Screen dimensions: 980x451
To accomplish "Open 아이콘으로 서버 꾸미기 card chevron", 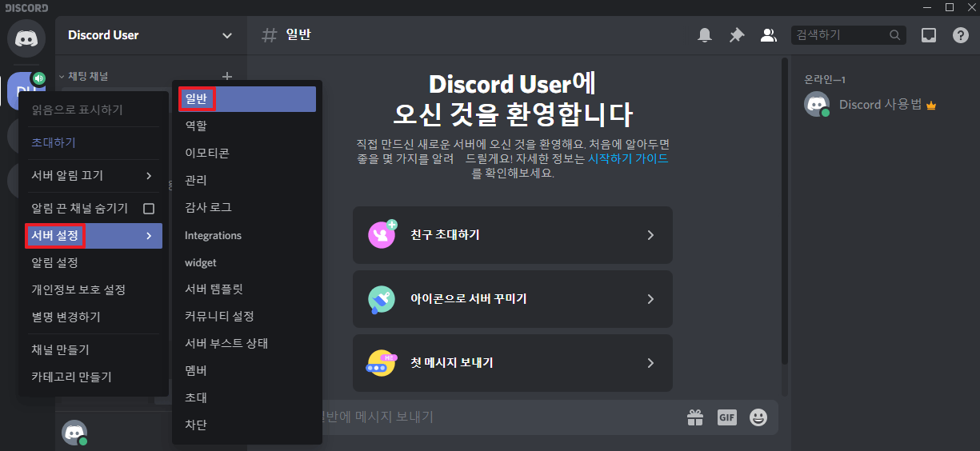I will tap(650, 299).
